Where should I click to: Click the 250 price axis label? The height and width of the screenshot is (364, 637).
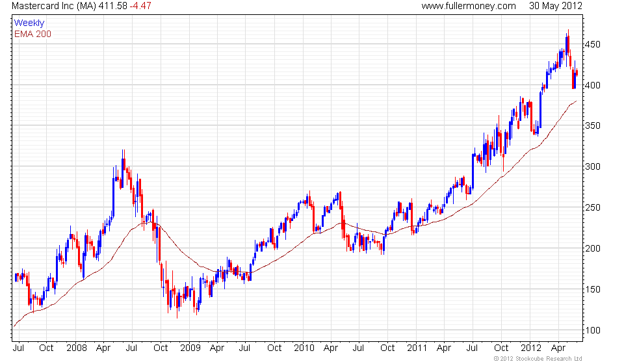click(x=592, y=207)
